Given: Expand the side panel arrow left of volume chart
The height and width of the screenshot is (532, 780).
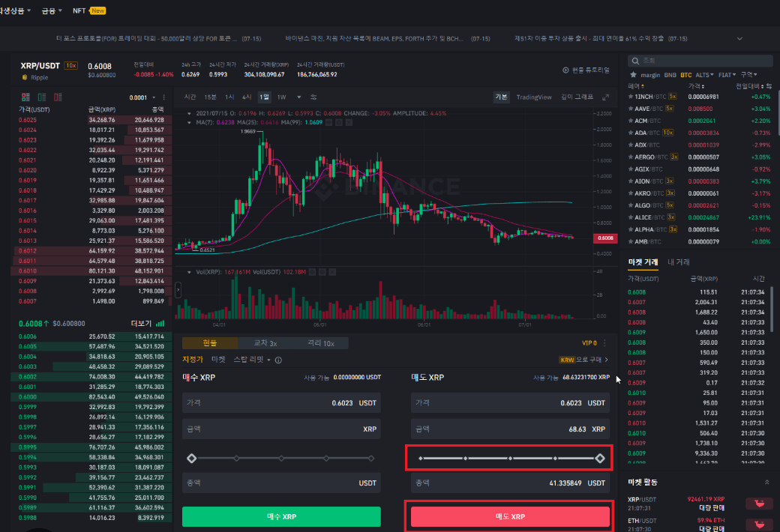Looking at the screenshot, I should 178,290.
